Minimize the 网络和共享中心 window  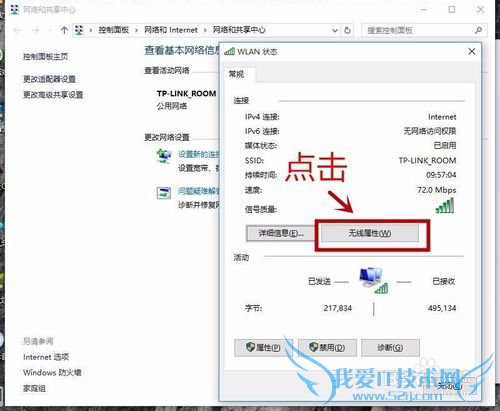[424, 10]
